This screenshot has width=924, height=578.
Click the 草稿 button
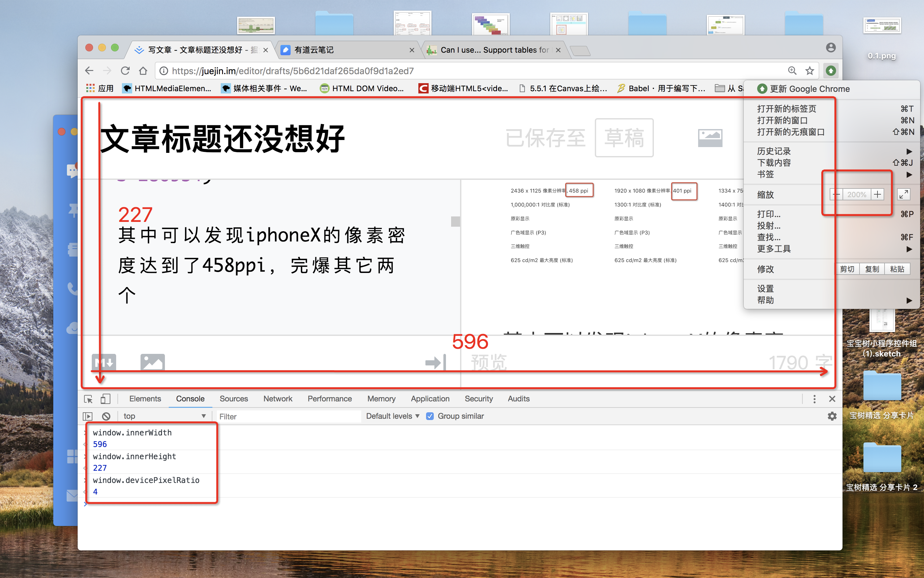[x=624, y=138]
